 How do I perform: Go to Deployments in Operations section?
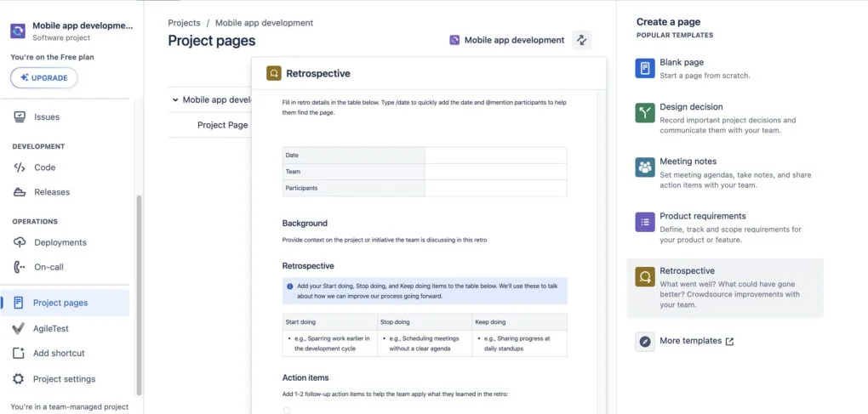click(x=60, y=242)
